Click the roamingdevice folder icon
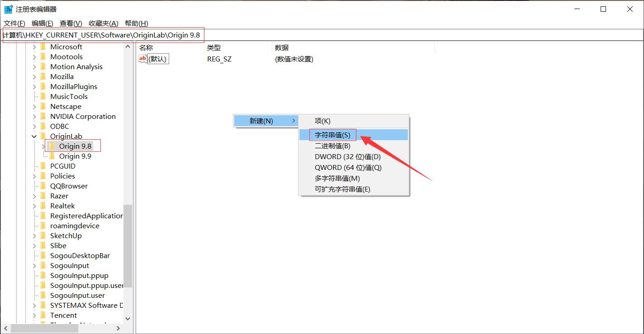644x334 pixels. coord(43,226)
